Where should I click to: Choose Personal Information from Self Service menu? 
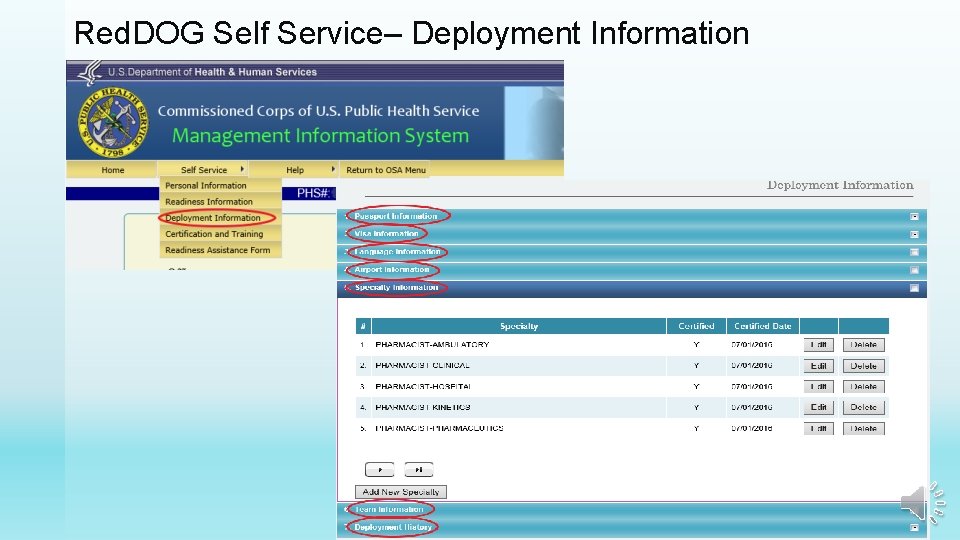tap(220, 186)
